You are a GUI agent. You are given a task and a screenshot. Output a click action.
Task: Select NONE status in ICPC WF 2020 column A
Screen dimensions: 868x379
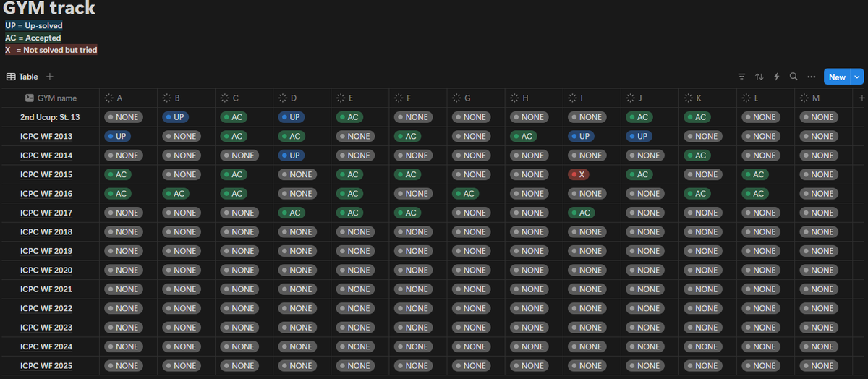(x=124, y=270)
